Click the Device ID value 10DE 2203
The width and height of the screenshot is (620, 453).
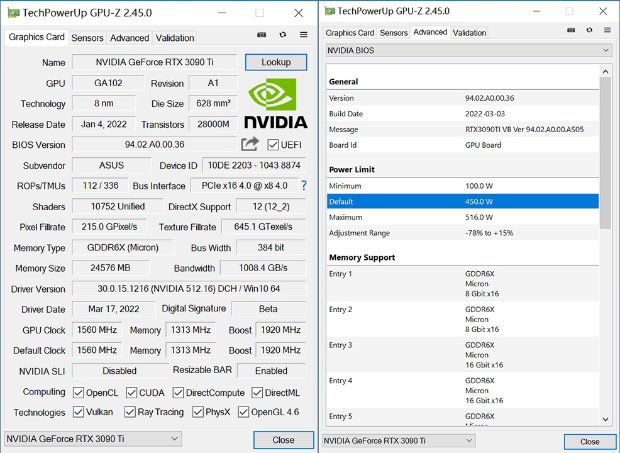[x=254, y=165]
